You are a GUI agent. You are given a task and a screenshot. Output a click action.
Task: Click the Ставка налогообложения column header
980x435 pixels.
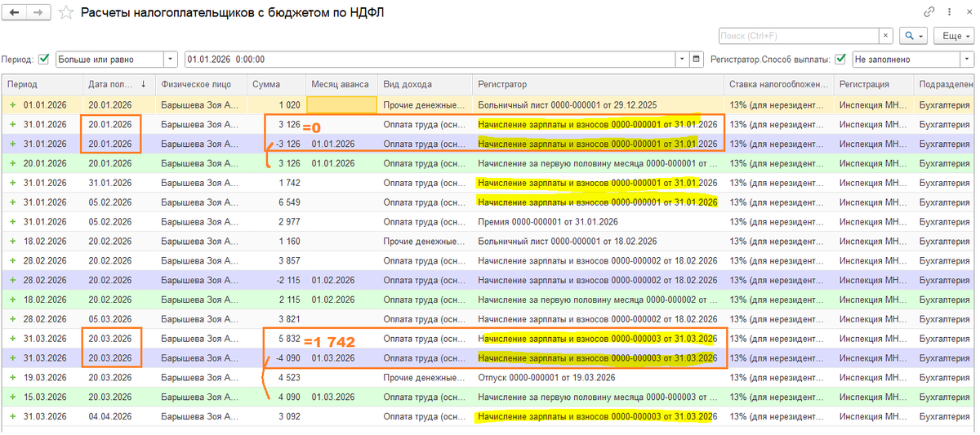(x=778, y=84)
